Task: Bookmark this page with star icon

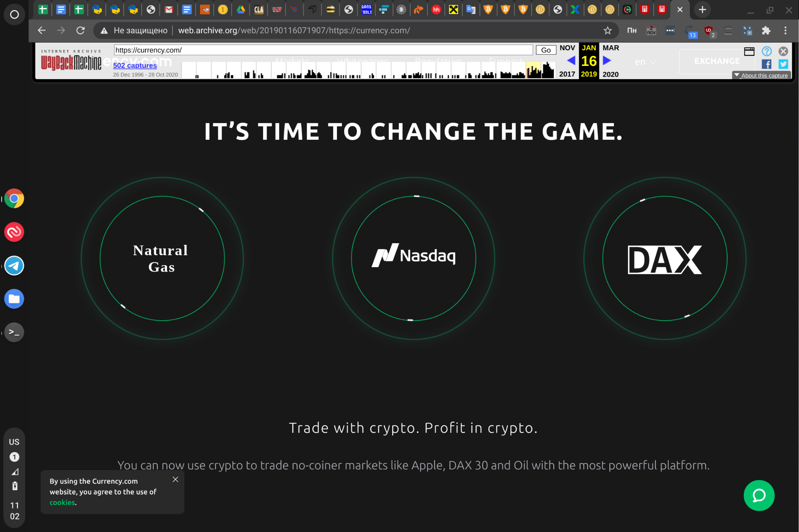Action: click(x=608, y=30)
